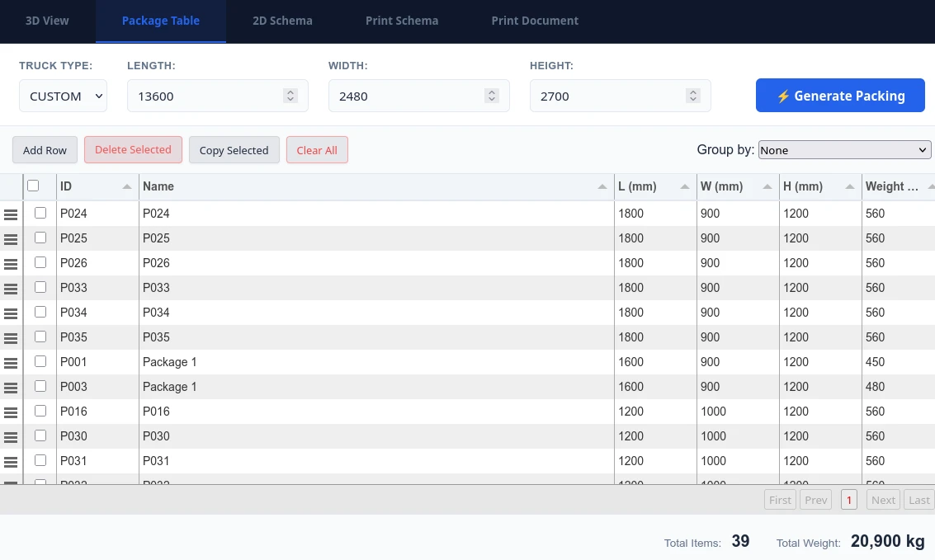935x560 pixels.
Task: Expand the Group by dropdown
Action: [x=844, y=150]
